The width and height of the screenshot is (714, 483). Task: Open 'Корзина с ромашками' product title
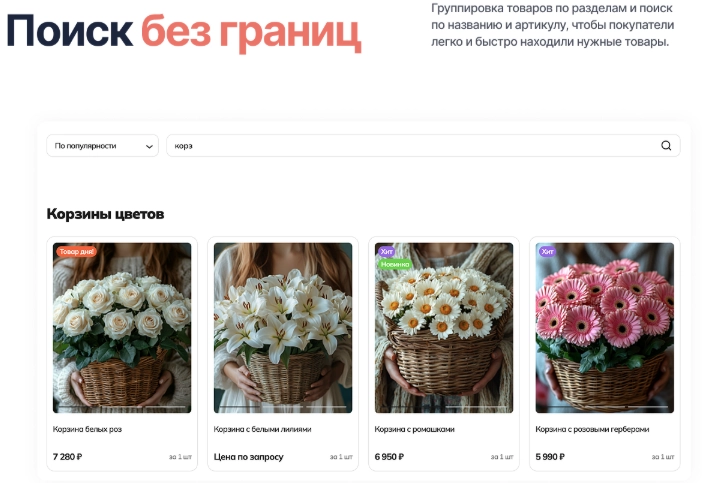[x=414, y=429]
